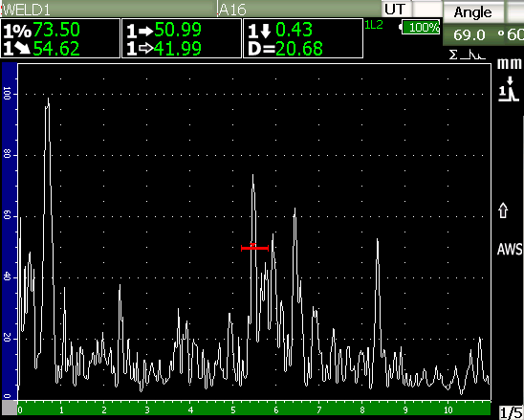
Task: Check the 100% battery indicator
Action: (x=420, y=28)
